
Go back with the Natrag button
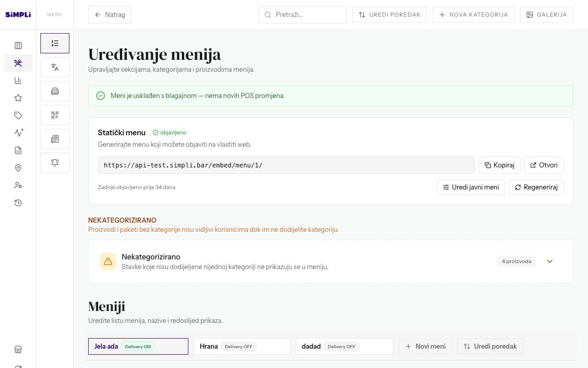110,15
